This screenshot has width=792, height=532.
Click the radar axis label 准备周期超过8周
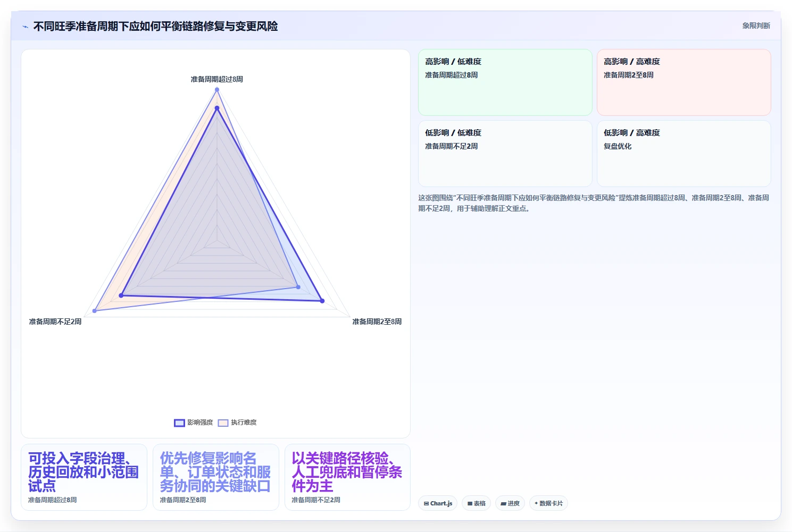click(x=217, y=79)
